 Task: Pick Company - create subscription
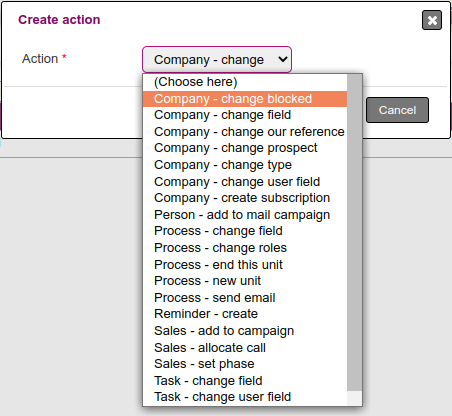point(245,198)
